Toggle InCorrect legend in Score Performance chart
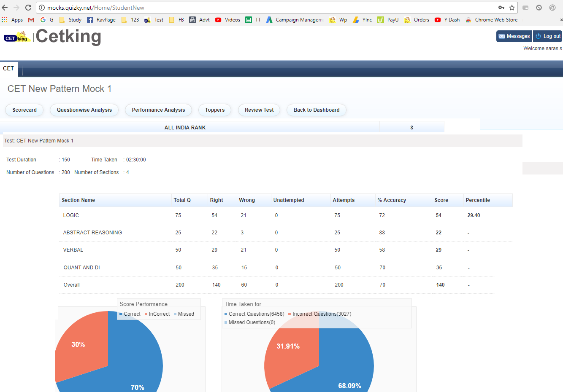 coord(157,314)
